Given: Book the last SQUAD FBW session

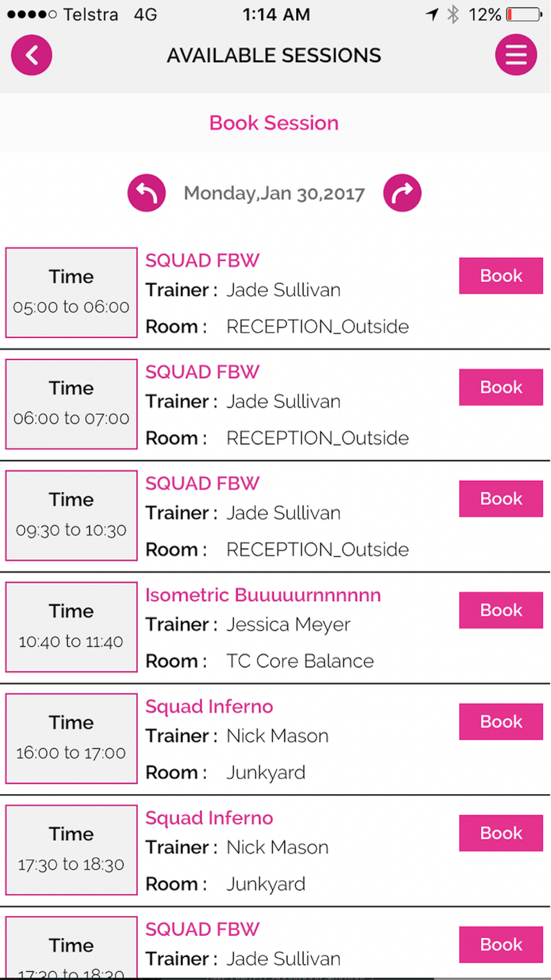Looking at the screenshot, I should point(501,944).
